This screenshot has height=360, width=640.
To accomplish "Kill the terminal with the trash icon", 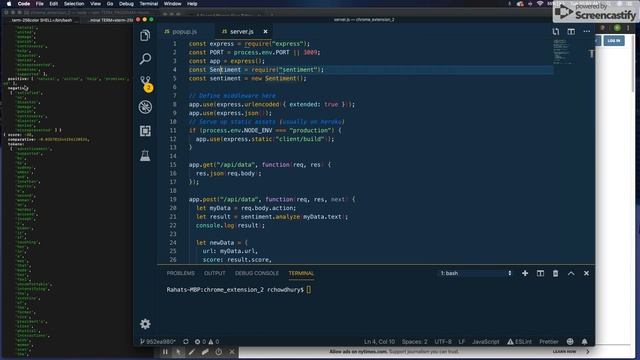I will tap(556, 273).
